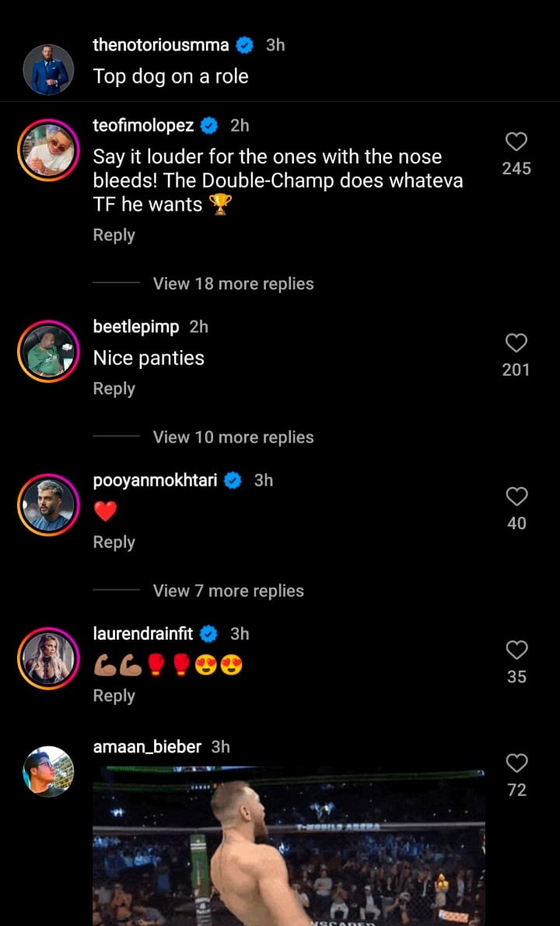The height and width of the screenshot is (926, 560).
Task: Open beetlepimp's story avatar
Action: [x=48, y=352]
